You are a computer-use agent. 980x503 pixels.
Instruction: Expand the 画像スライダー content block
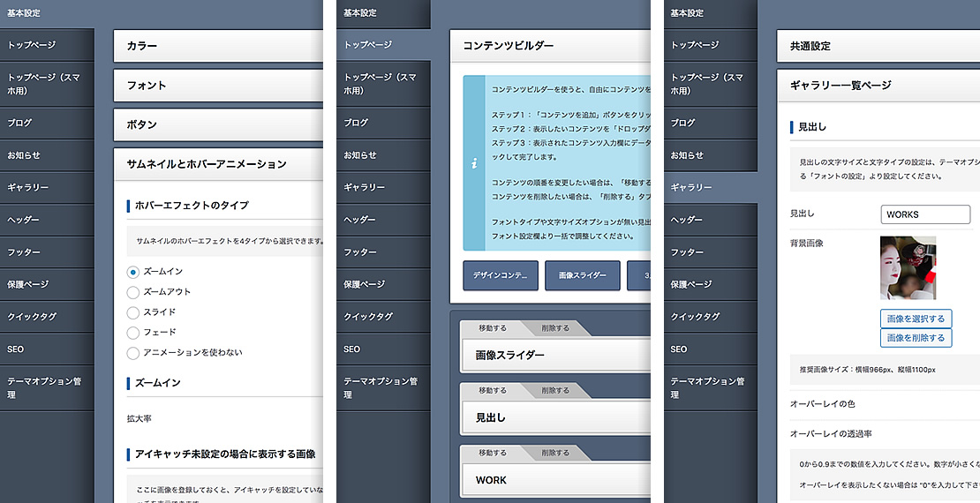pyautogui.click(x=555, y=355)
